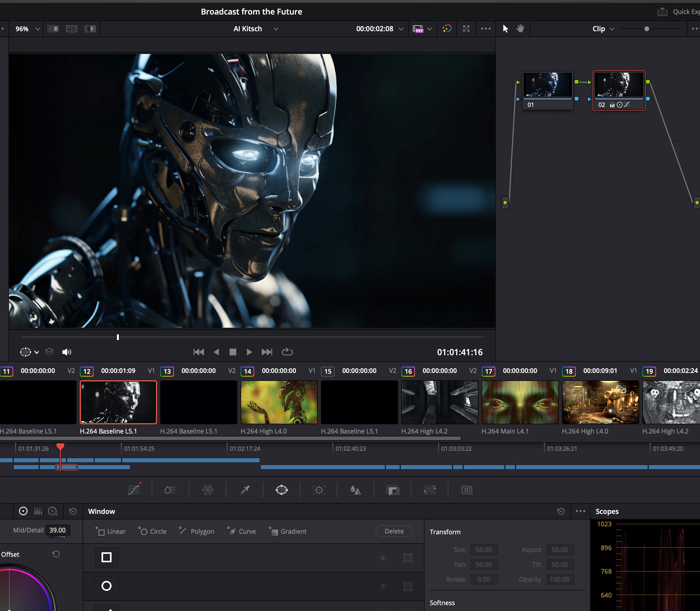The width and height of the screenshot is (700, 611).
Task: Jump to last frame
Action: click(x=267, y=352)
